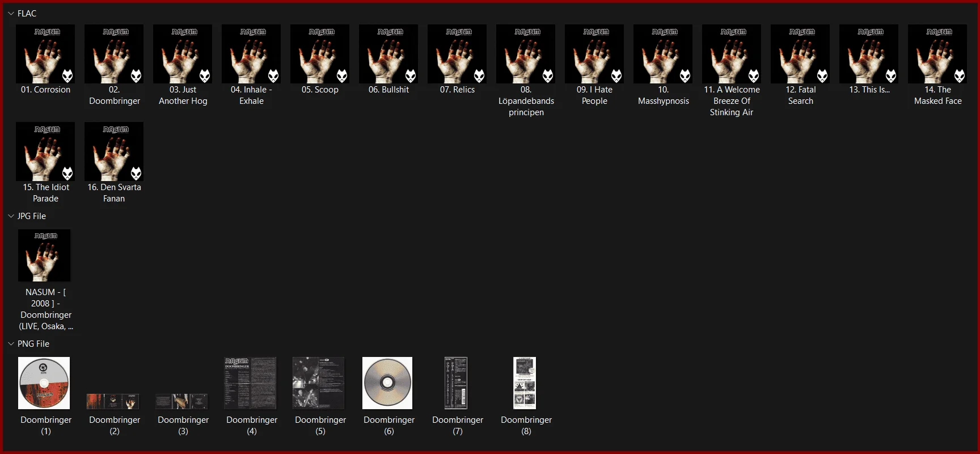This screenshot has height=454, width=980.
Task: Click the '06. Bullshit' file name
Action: (388, 90)
